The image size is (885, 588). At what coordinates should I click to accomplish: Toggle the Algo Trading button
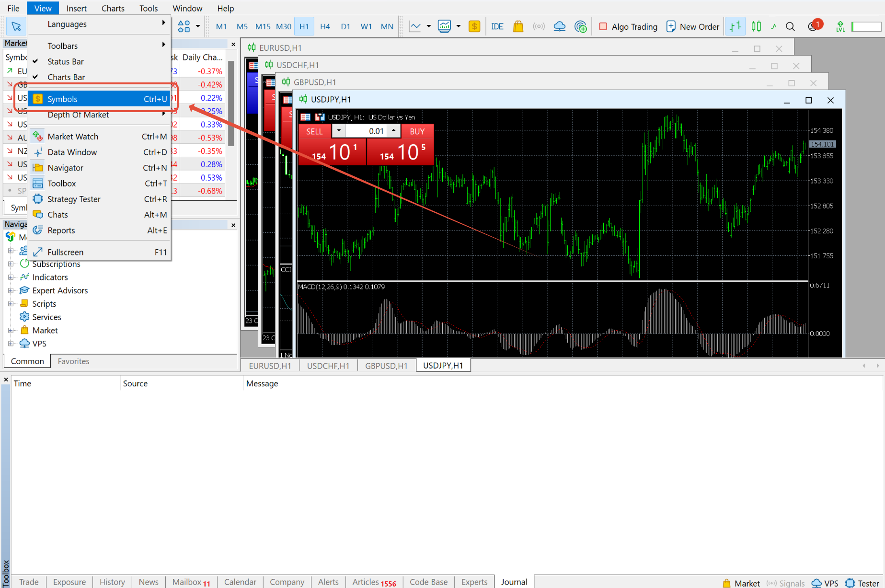(x=628, y=26)
